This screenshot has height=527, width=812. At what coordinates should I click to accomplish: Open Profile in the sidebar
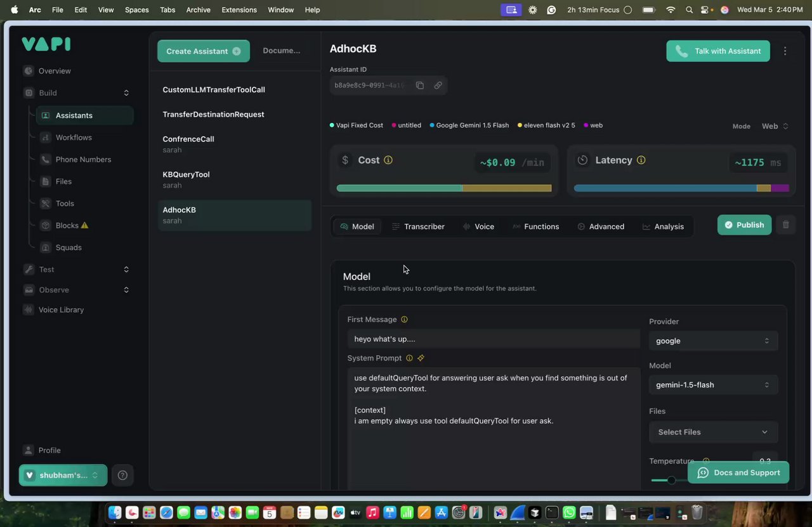(x=49, y=450)
